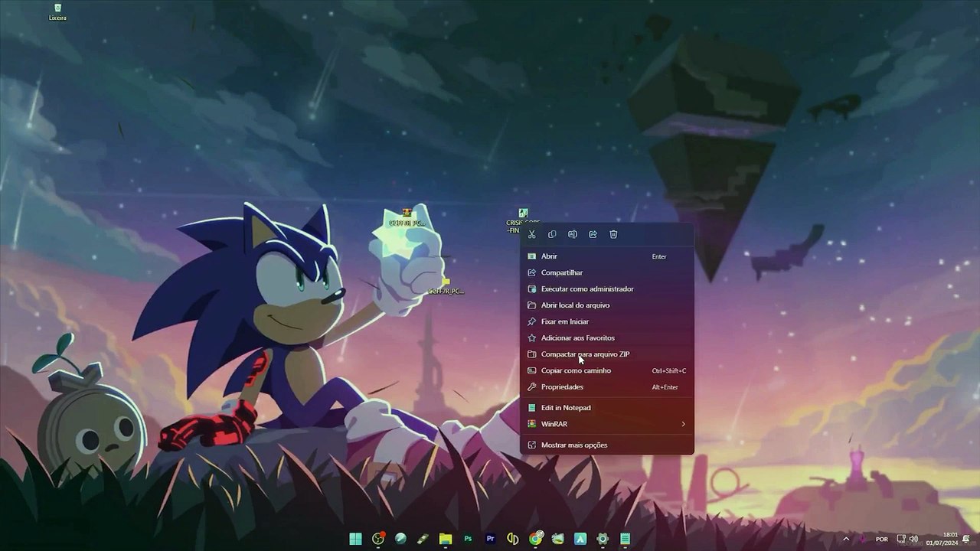Open Google Chrome from the taskbar
980x551 pixels.
(536, 539)
